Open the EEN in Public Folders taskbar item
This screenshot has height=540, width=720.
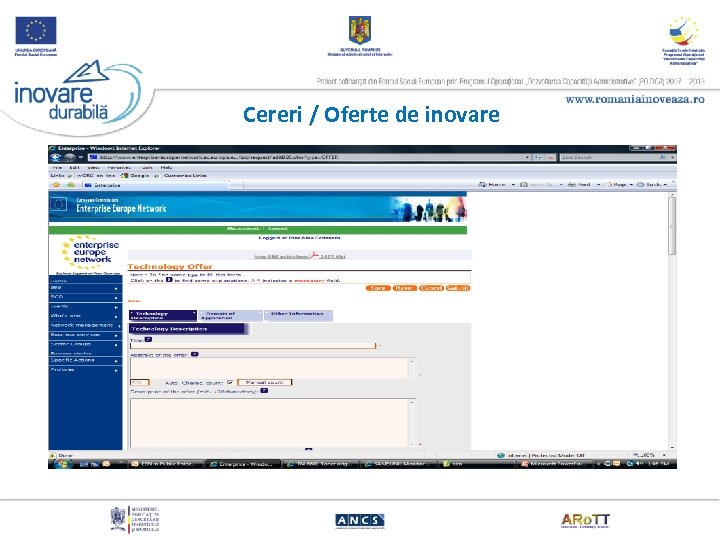(x=166, y=464)
